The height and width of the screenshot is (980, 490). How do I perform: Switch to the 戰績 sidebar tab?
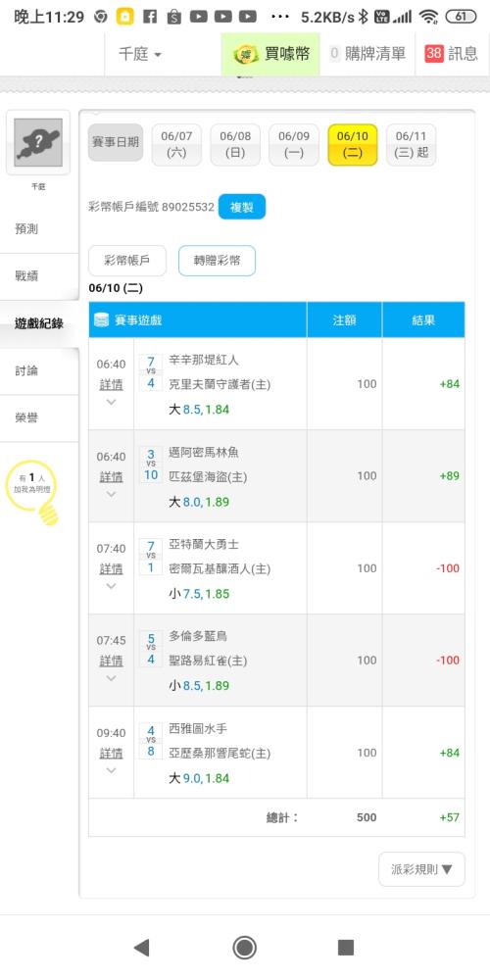(26, 276)
